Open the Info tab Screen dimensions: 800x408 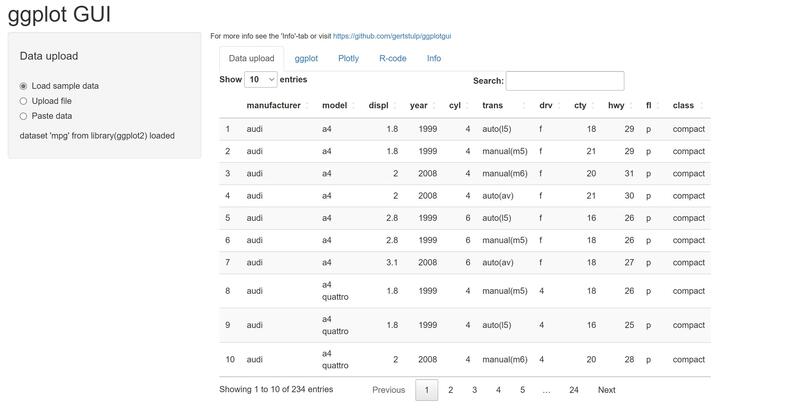pos(434,58)
